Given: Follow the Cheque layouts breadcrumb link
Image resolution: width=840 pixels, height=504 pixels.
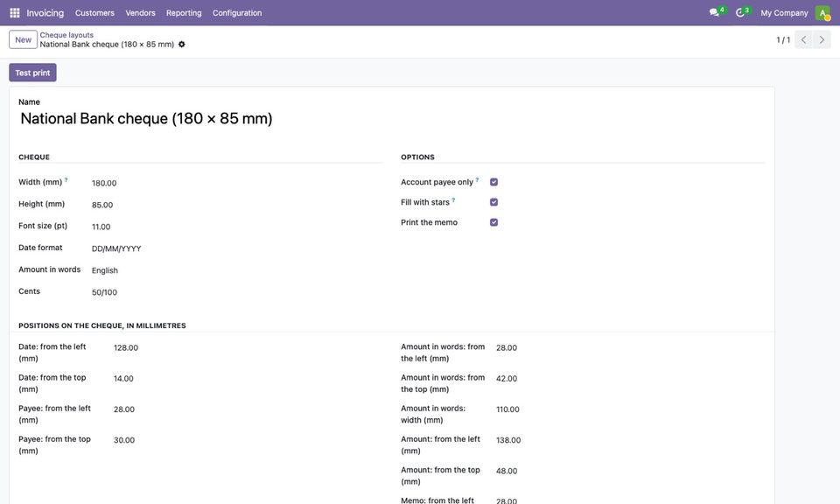Looking at the screenshot, I should [66, 35].
